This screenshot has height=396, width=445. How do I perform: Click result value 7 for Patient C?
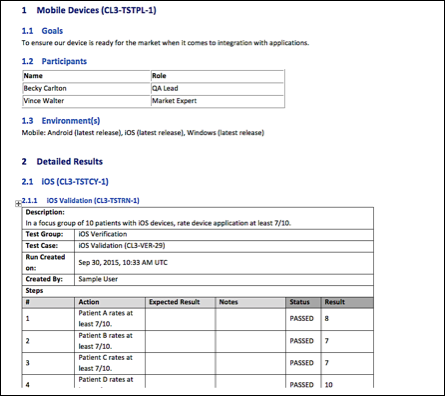click(327, 363)
